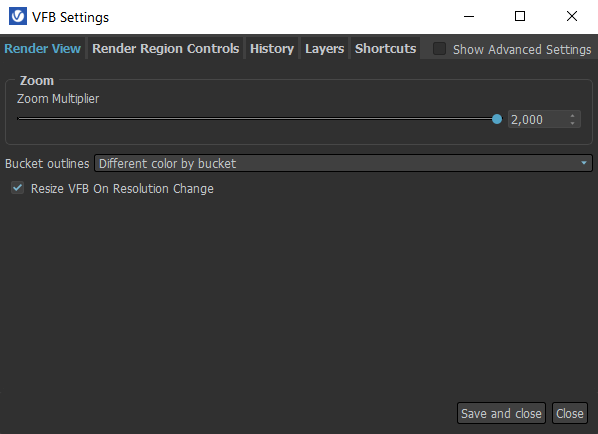Go to the Layers tab
The height and width of the screenshot is (434, 598).
pyautogui.click(x=325, y=48)
